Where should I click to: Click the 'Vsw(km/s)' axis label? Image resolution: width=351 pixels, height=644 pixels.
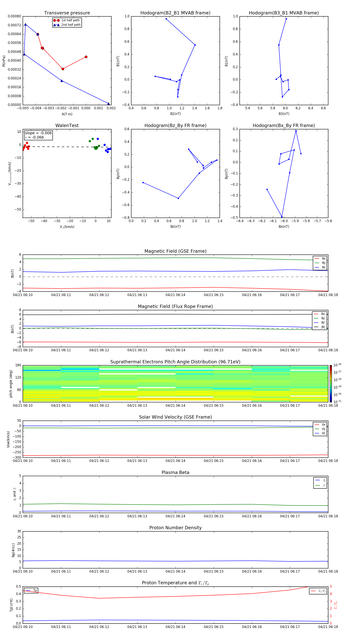pyautogui.click(x=8, y=439)
